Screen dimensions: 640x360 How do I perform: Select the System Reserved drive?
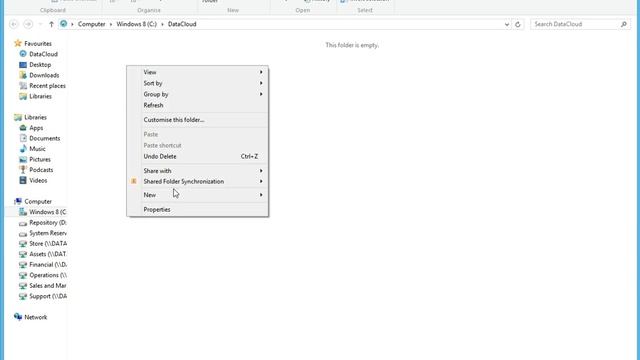coord(48,233)
